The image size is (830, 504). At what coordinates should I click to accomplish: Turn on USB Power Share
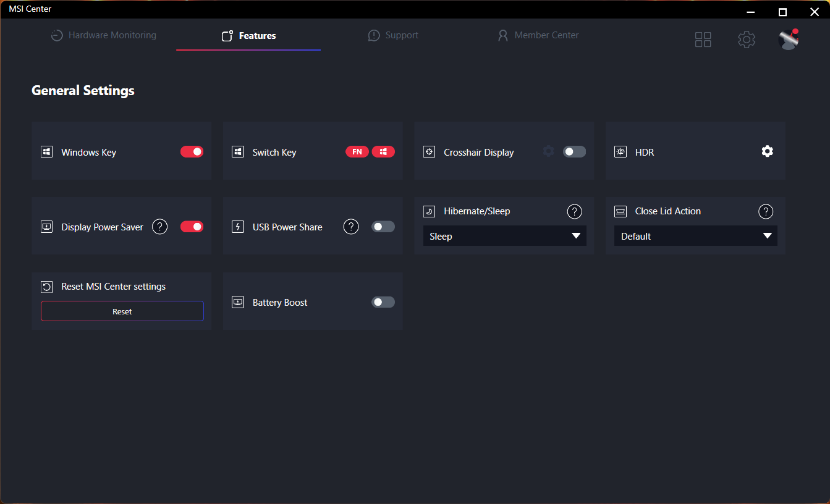(383, 227)
